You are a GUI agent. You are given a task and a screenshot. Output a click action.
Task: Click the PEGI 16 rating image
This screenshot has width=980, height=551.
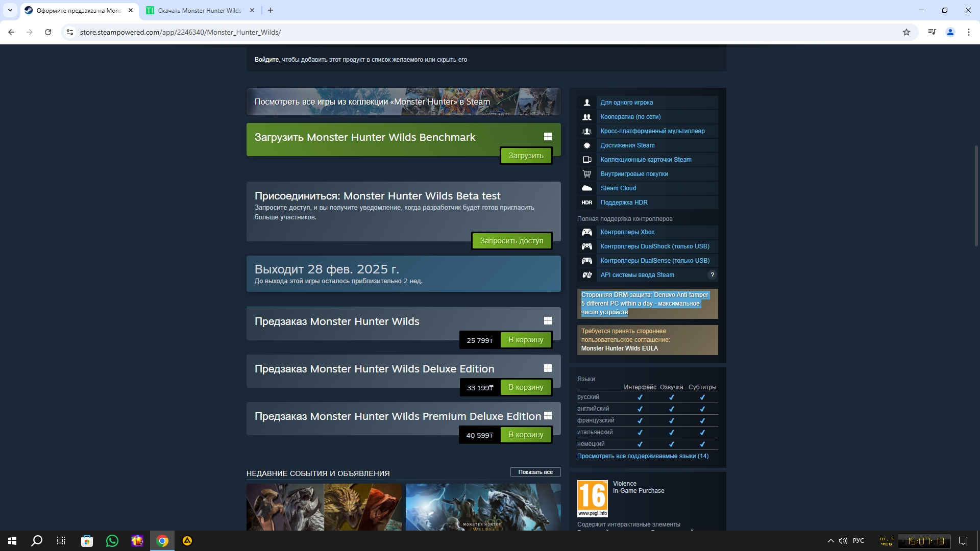(x=593, y=498)
